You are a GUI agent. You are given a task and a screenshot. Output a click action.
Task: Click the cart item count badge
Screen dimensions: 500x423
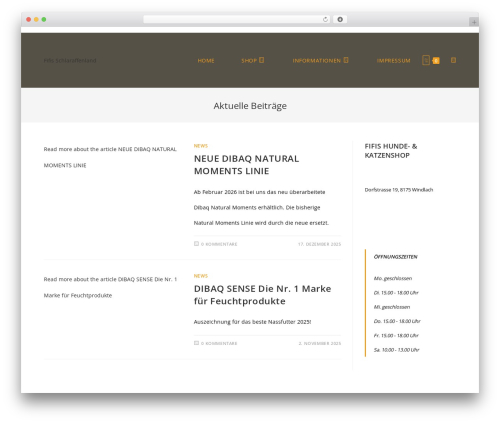436,61
